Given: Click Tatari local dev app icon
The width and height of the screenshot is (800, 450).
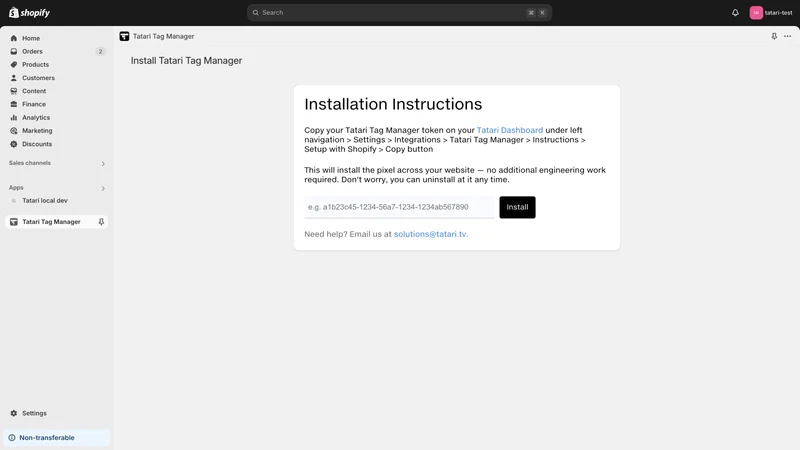Looking at the screenshot, I should 14,201.
